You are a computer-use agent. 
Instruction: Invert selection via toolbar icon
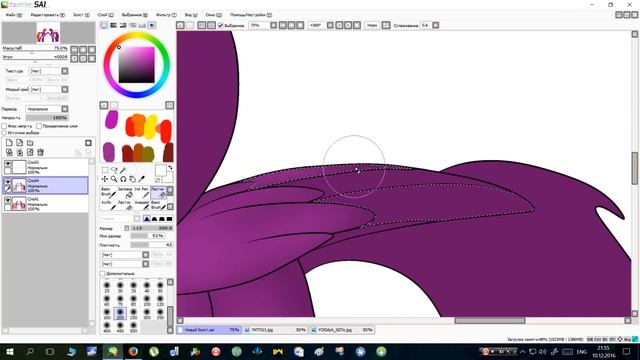tap(211, 25)
